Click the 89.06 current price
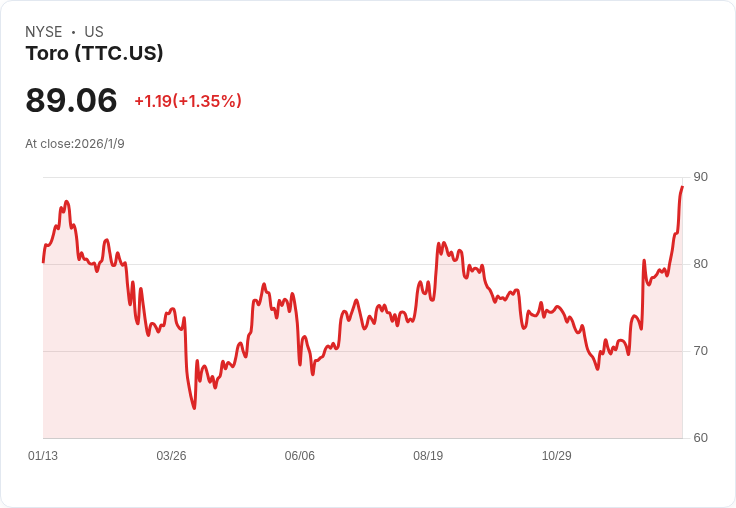 (x=71, y=100)
